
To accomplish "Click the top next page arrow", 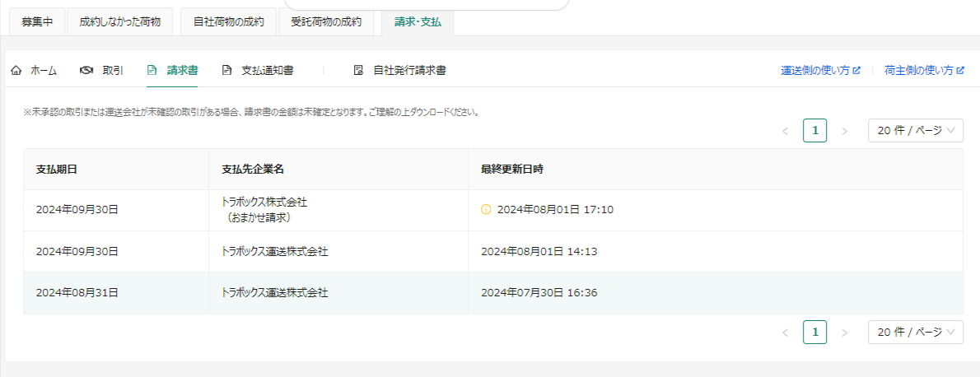I will (x=844, y=131).
